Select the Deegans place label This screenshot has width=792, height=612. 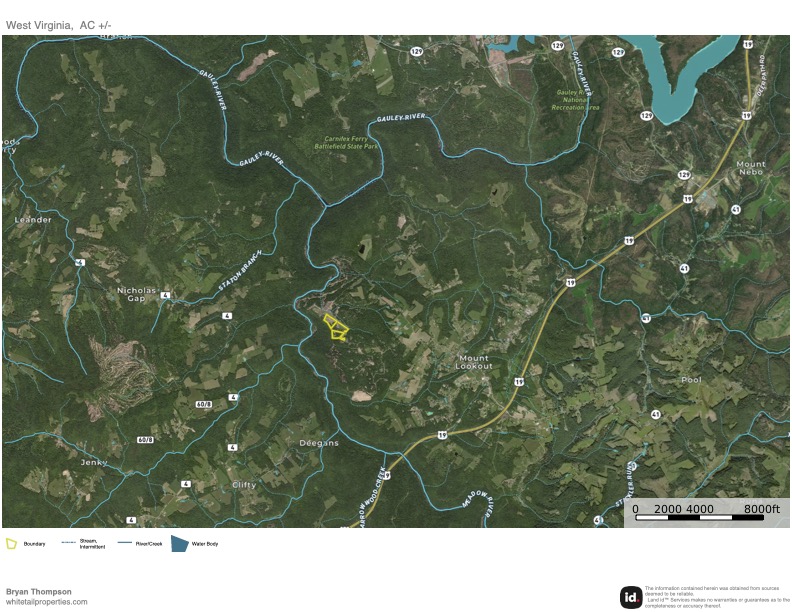[x=319, y=443]
